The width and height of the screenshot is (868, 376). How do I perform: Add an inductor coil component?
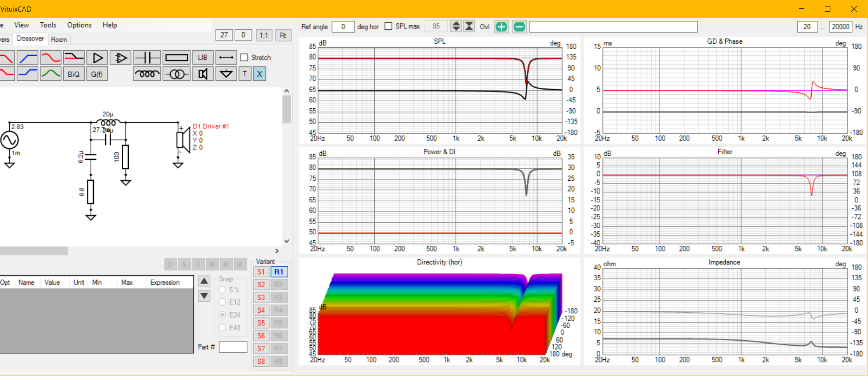(x=147, y=74)
